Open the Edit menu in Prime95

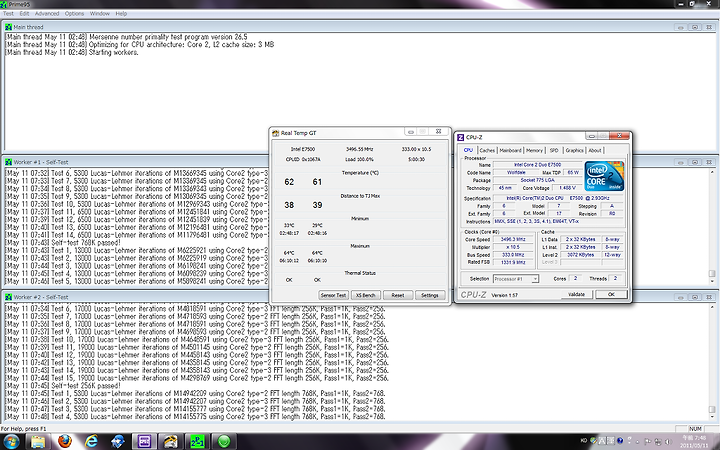point(24,14)
